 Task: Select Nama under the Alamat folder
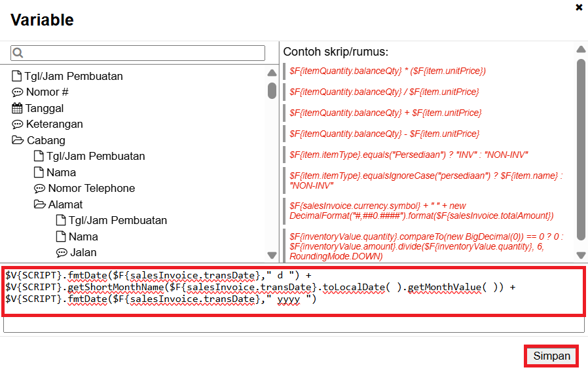83,236
